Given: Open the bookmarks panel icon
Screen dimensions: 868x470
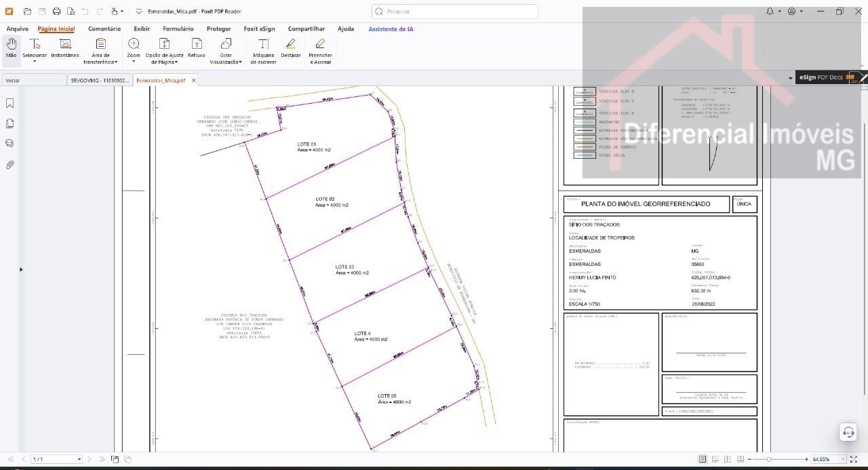Looking at the screenshot, I should coord(9,104).
